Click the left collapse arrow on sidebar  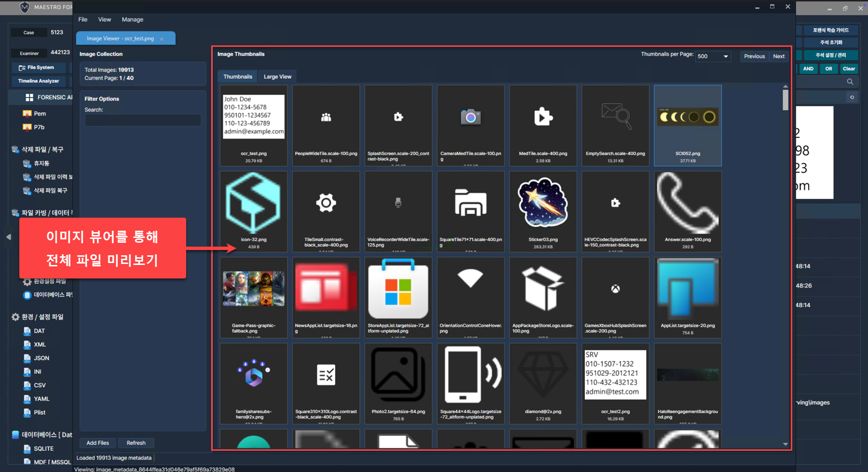pyautogui.click(x=8, y=237)
